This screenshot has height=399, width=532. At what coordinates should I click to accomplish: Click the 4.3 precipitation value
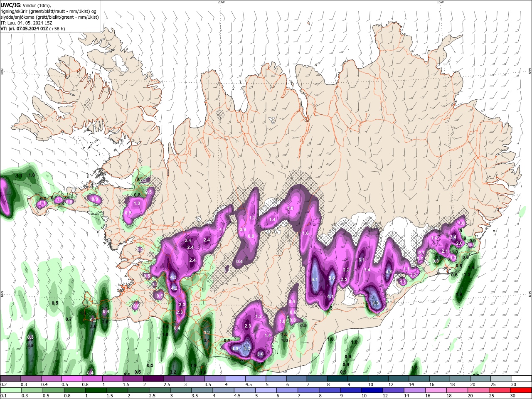[x=173, y=277]
